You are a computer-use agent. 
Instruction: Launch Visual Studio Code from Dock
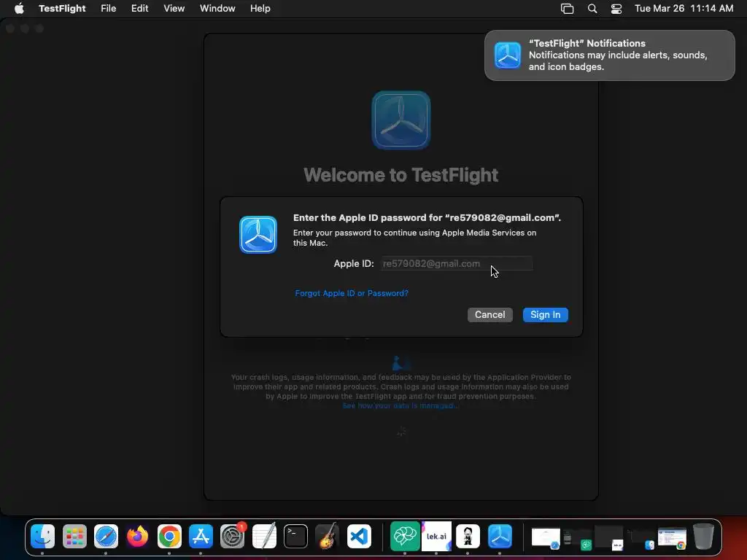click(359, 536)
